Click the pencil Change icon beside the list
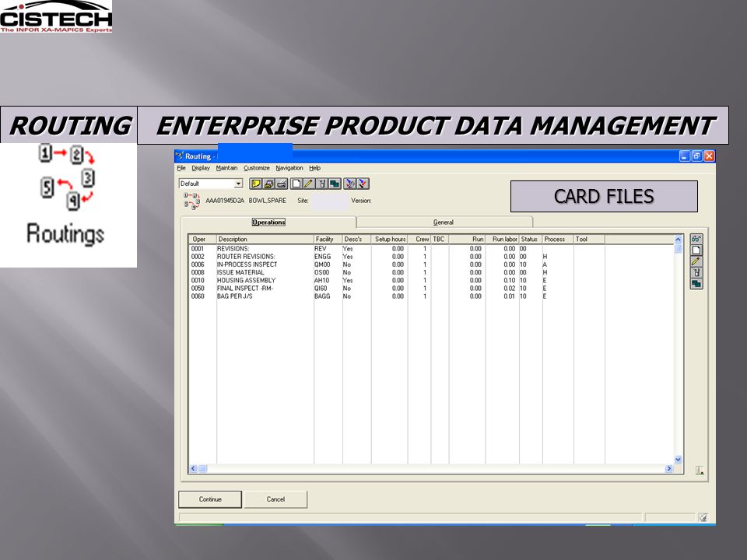Image resolution: width=747 pixels, height=560 pixels. pos(696,261)
